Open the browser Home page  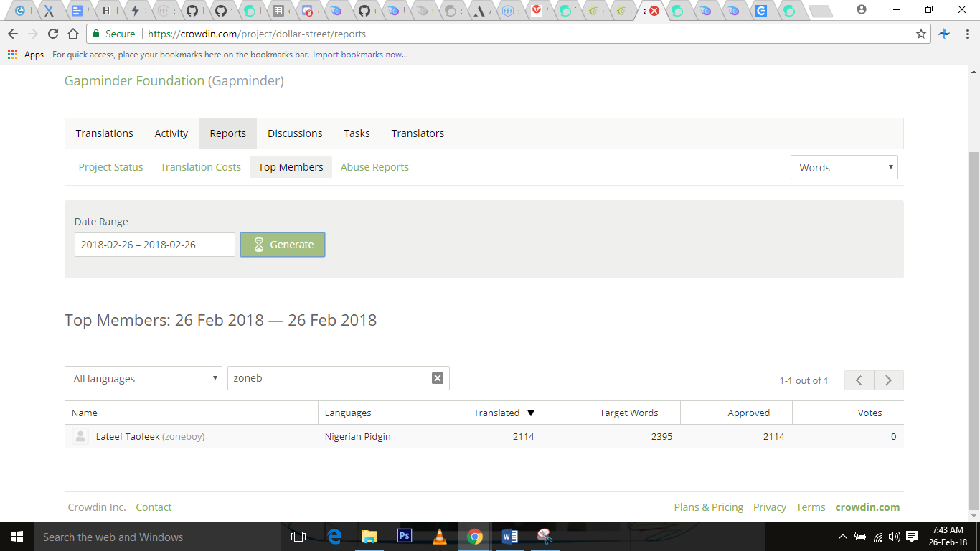click(x=73, y=34)
